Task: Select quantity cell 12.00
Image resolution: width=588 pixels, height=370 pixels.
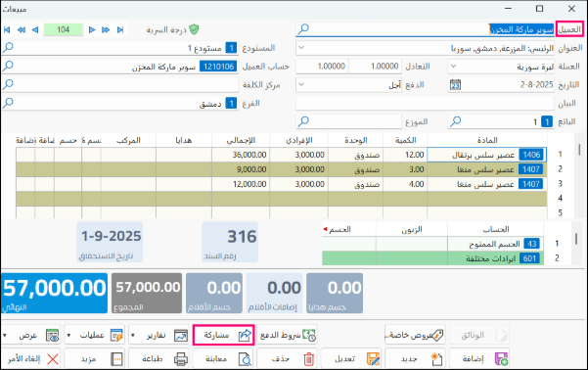Action: [x=405, y=155]
